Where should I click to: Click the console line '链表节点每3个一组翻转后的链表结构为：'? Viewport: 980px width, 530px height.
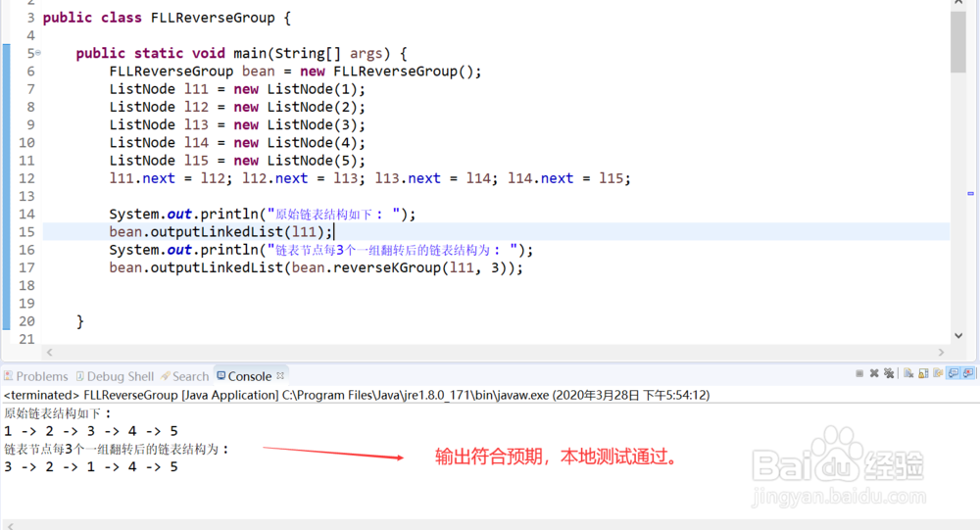coord(117,449)
